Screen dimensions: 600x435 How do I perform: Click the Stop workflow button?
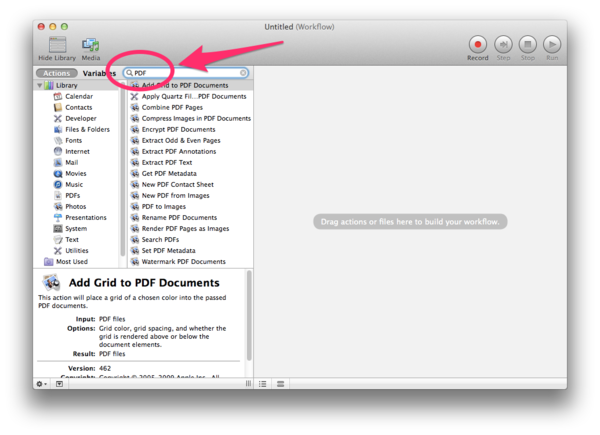pos(528,44)
